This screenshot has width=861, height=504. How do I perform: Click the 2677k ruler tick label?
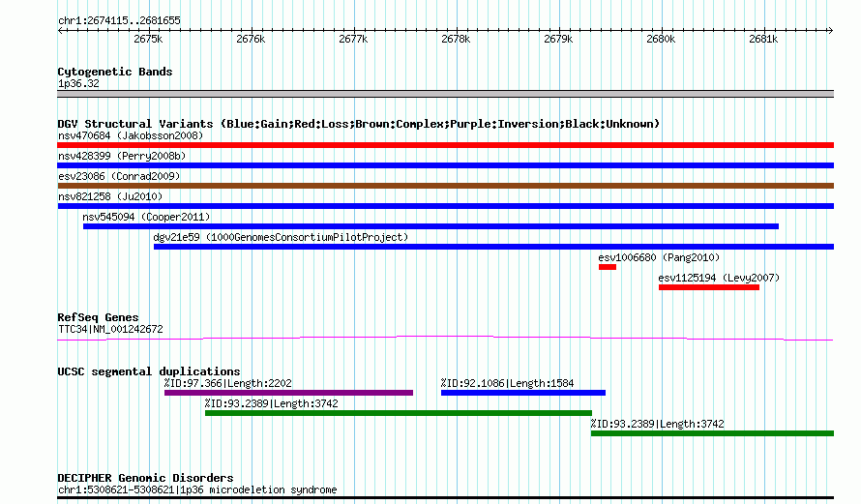pos(354,39)
